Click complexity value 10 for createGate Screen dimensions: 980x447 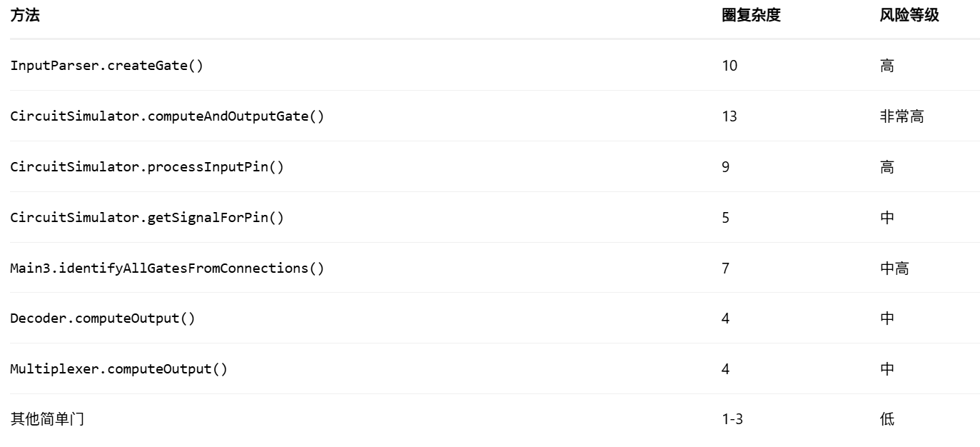(729, 66)
